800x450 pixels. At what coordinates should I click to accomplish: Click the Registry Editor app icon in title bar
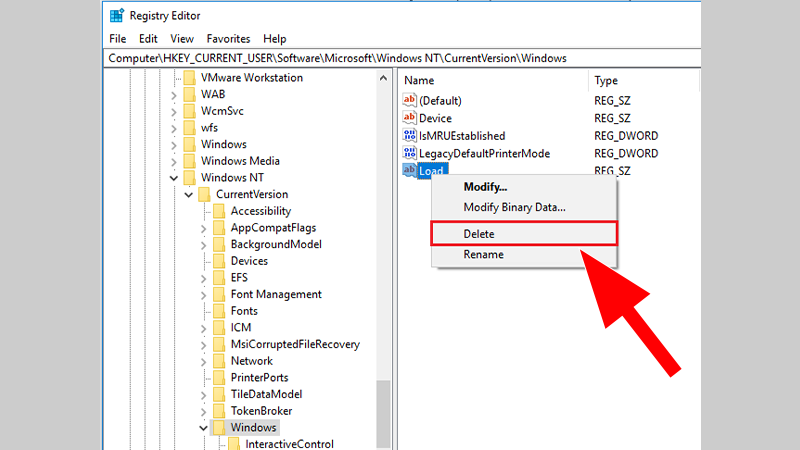pos(117,16)
